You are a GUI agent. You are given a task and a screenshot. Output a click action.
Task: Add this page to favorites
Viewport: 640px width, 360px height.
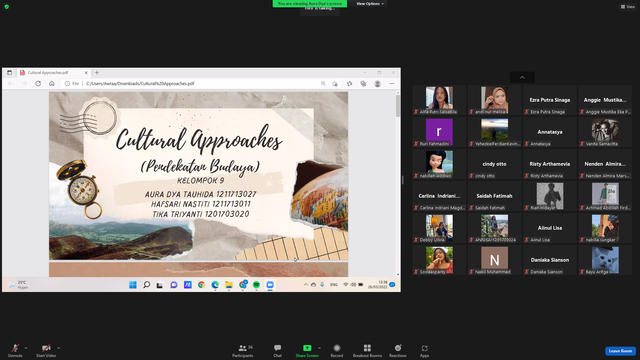point(335,83)
